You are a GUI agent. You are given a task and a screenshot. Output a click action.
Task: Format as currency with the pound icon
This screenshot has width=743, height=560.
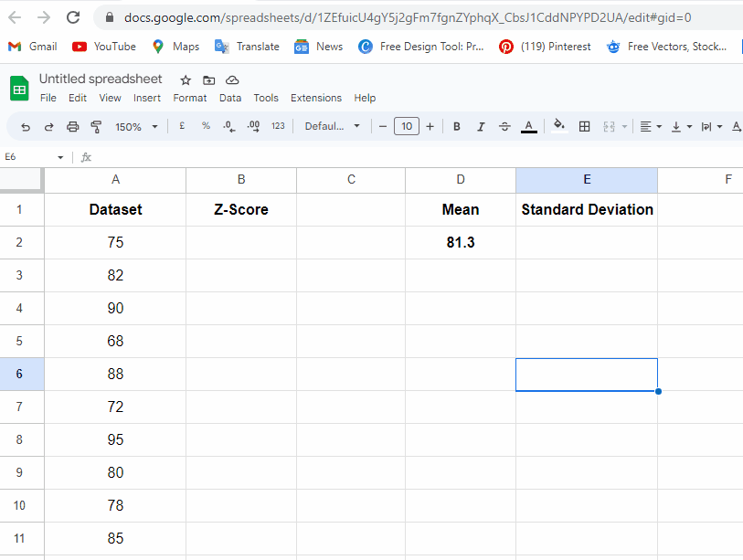click(182, 126)
